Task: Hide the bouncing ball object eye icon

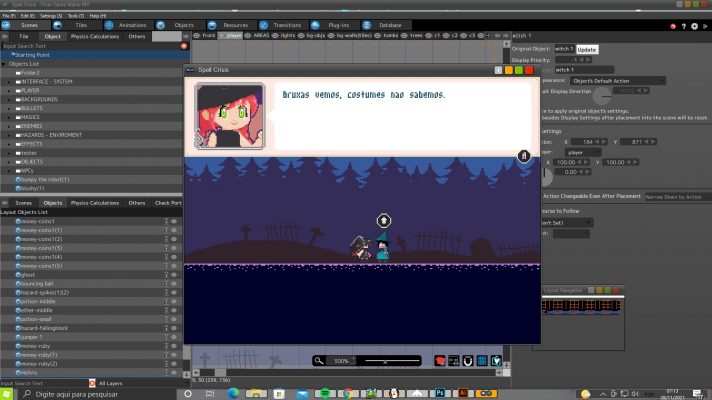Action: click(x=174, y=284)
